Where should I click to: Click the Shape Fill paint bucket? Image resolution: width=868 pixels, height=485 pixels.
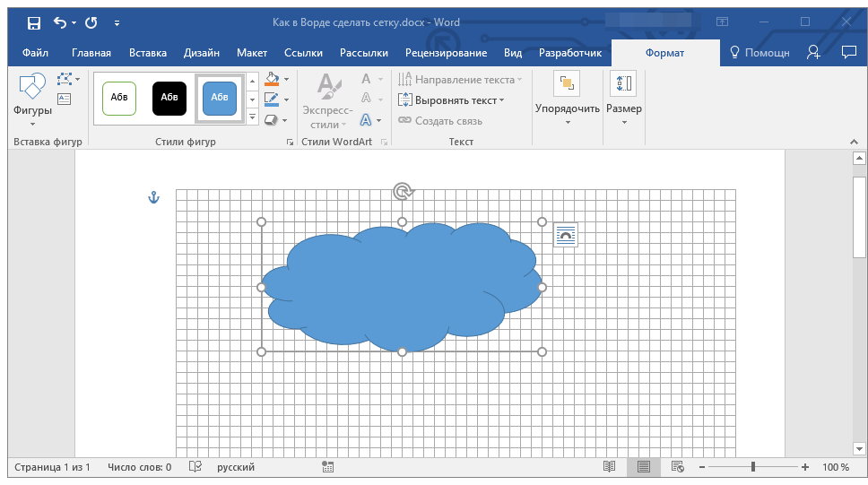272,80
